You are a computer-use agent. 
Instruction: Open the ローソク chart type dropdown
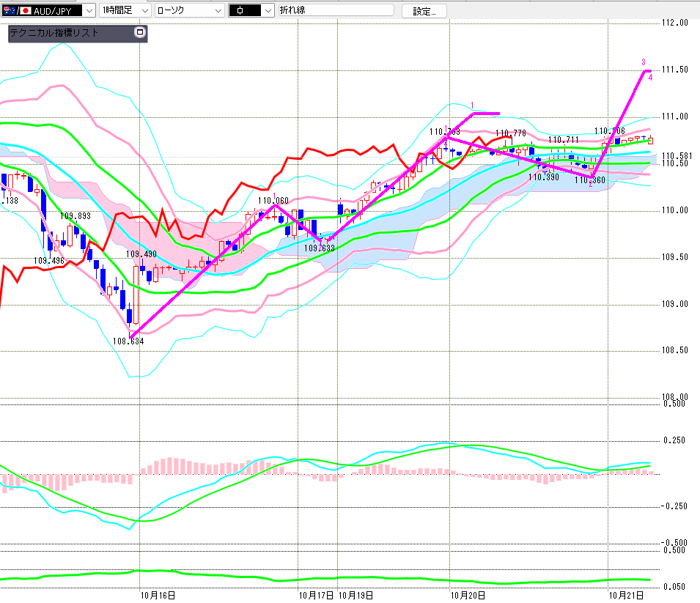[190, 11]
